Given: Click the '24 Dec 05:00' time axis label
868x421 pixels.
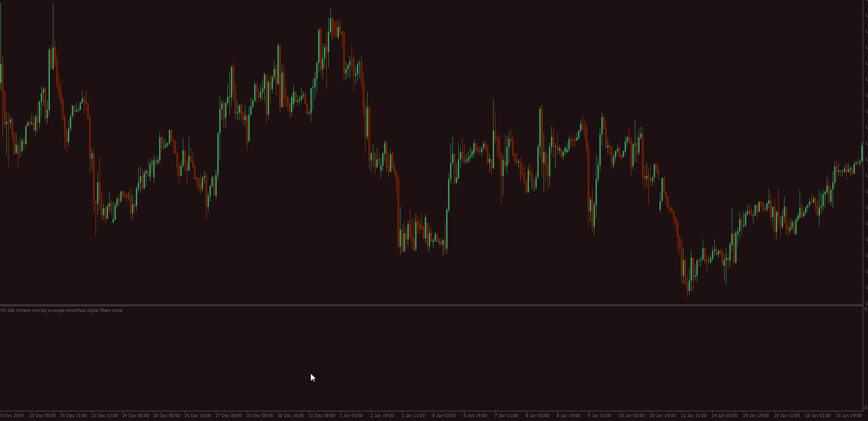Looking at the screenshot, I should (135, 416).
